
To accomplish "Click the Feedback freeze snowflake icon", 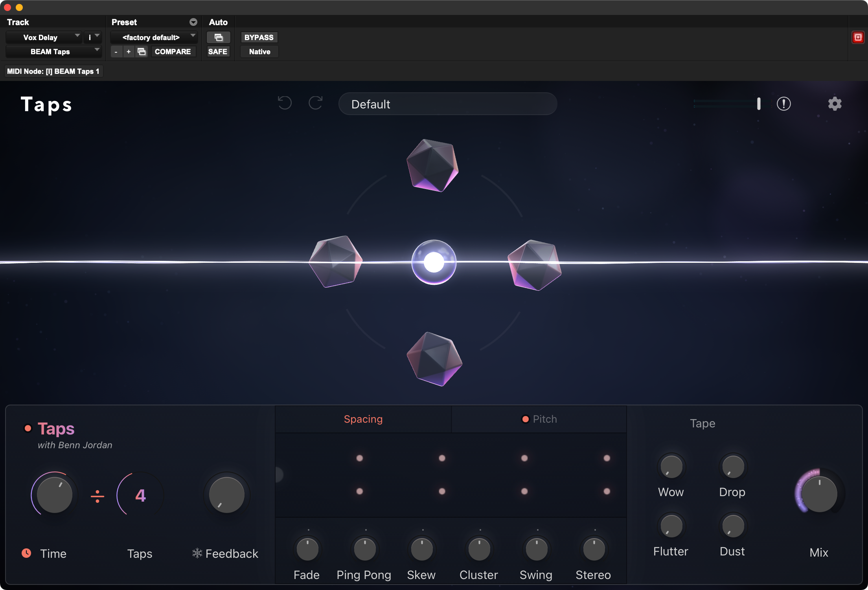I will coord(197,553).
